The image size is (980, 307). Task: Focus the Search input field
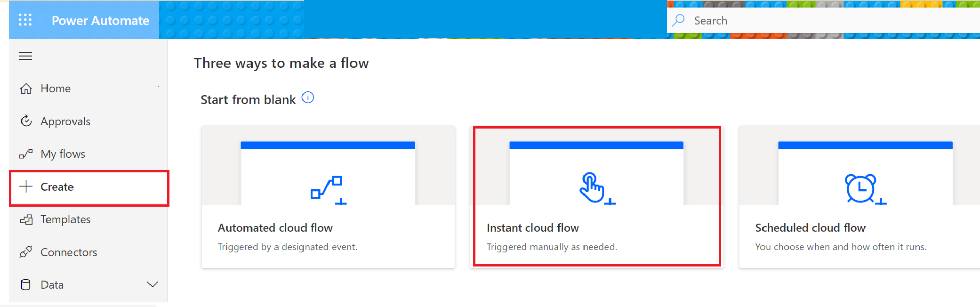tap(823, 20)
